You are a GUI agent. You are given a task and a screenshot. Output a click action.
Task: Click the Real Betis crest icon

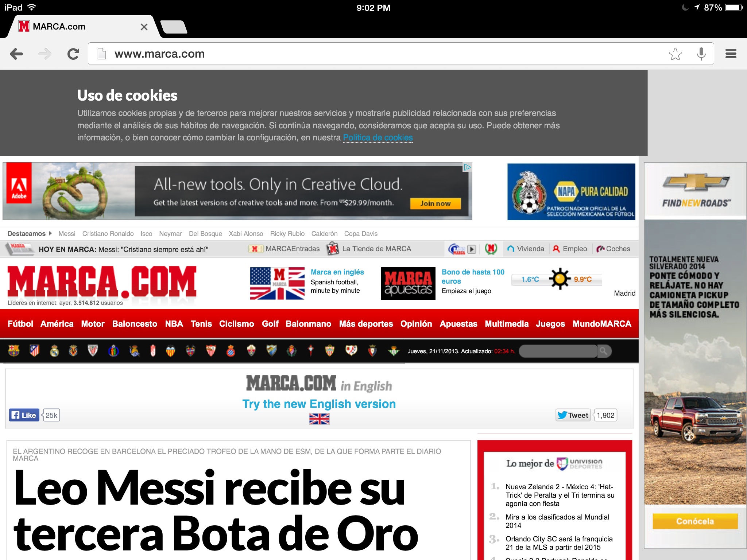click(x=394, y=351)
